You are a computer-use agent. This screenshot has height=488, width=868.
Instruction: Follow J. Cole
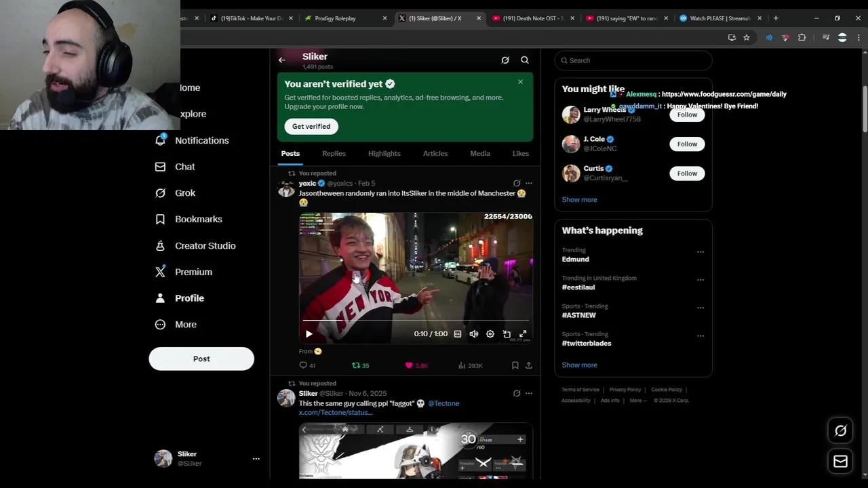[687, 144]
